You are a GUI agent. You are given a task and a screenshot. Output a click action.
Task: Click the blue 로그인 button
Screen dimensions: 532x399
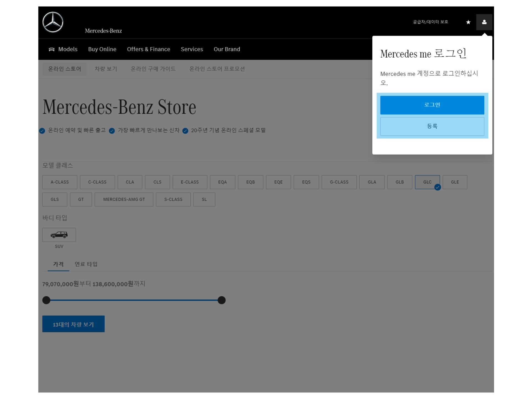(x=432, y=105)
